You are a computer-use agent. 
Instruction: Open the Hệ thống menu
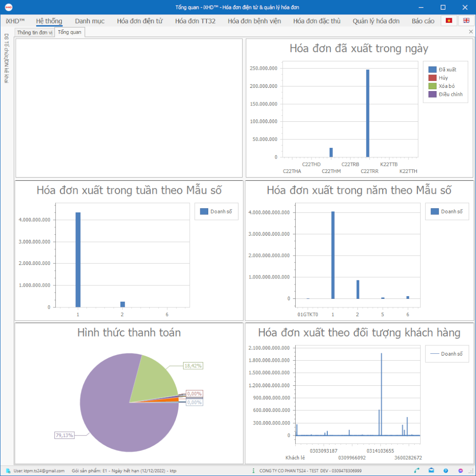(x=49, y=21)
